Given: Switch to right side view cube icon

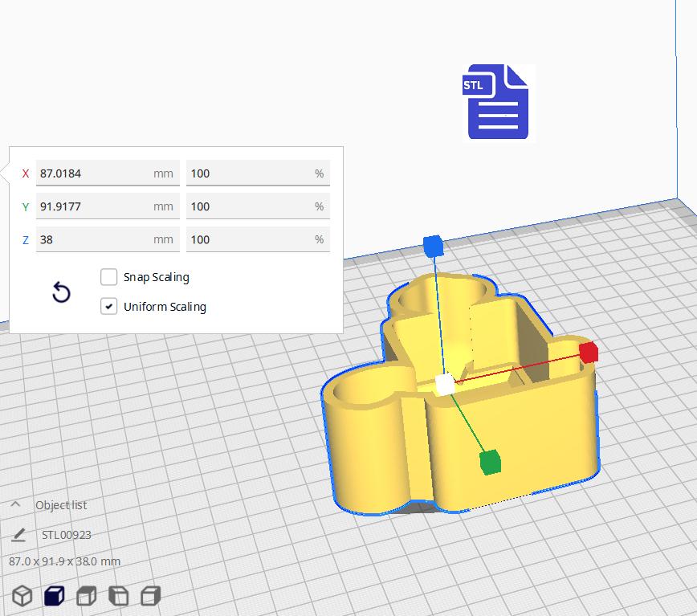Looking at the screenshot, I should 150,595.
